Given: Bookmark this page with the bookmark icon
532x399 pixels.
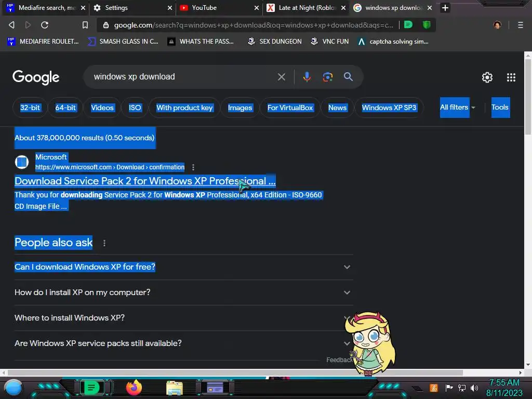Looking at the screenshot, I should pos(85,25).
